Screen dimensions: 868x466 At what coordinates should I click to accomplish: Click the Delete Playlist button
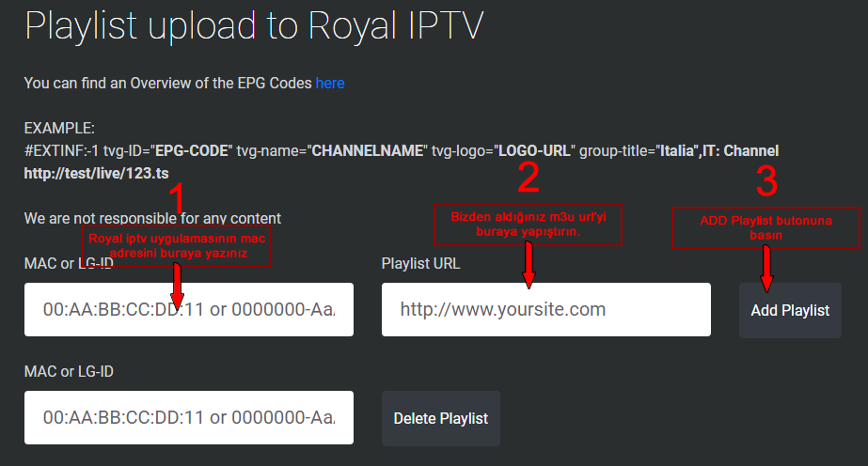pyautogui.click(x=441, y=418)
